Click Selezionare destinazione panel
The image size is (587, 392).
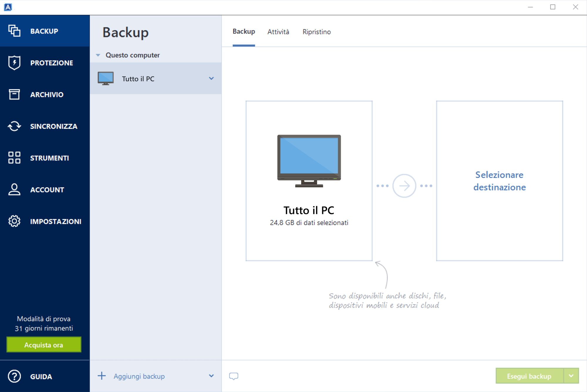(x=499, y=181)
